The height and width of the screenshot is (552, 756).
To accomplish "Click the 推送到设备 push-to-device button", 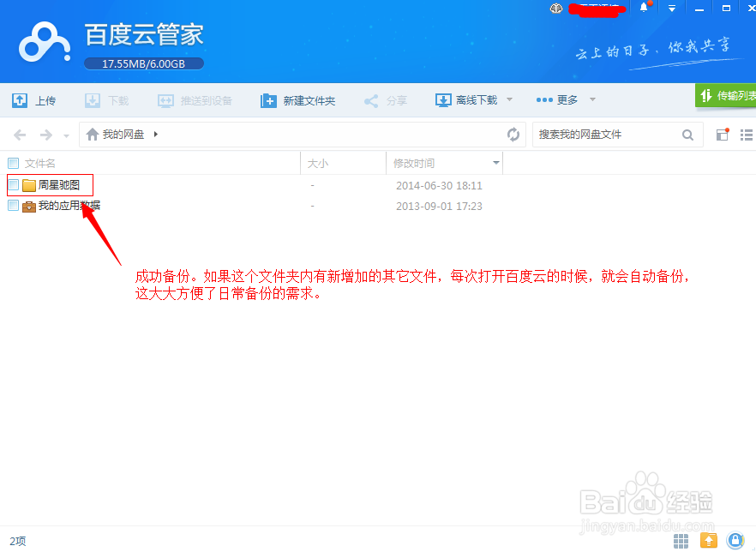I will tap(195, 100).
